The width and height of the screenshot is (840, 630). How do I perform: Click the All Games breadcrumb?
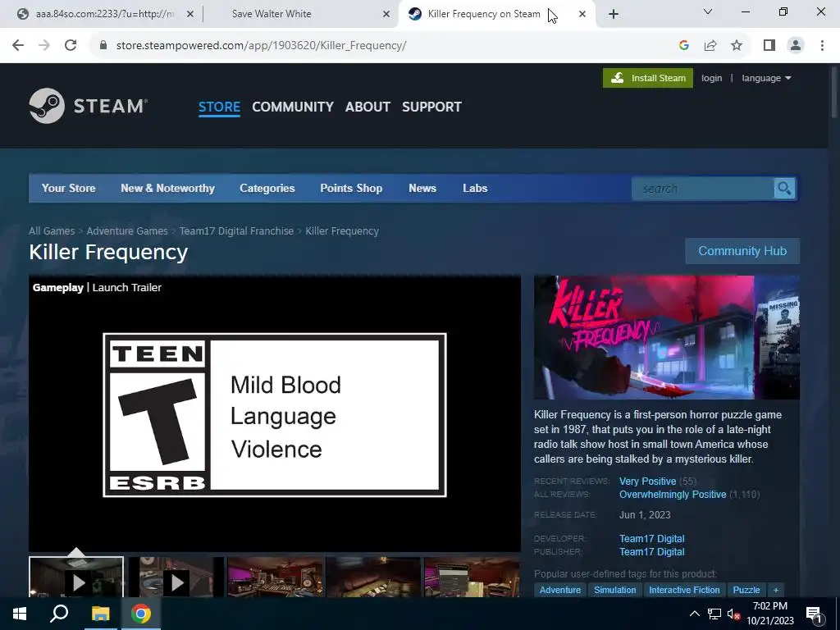[x=52, y=231]
